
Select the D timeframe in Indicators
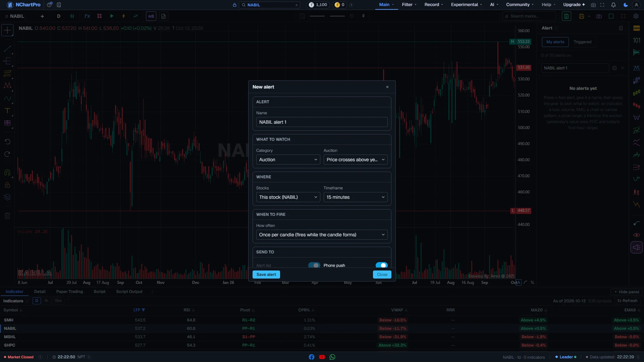[37, 301]
